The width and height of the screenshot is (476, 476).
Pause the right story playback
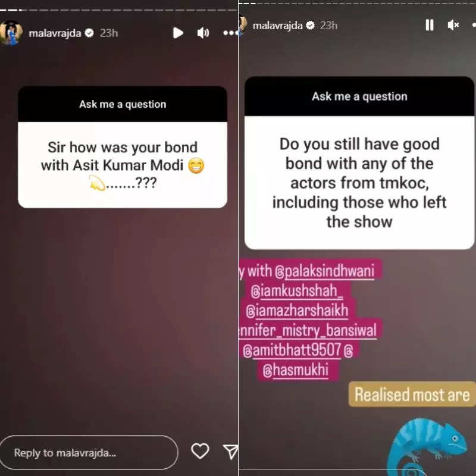(x=429, y=25)
